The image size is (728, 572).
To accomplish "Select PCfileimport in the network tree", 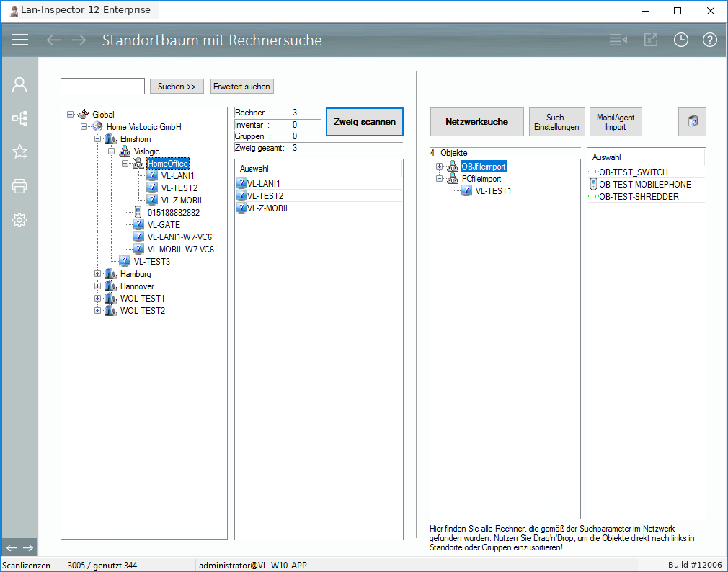I will click(x=481, y=178).
